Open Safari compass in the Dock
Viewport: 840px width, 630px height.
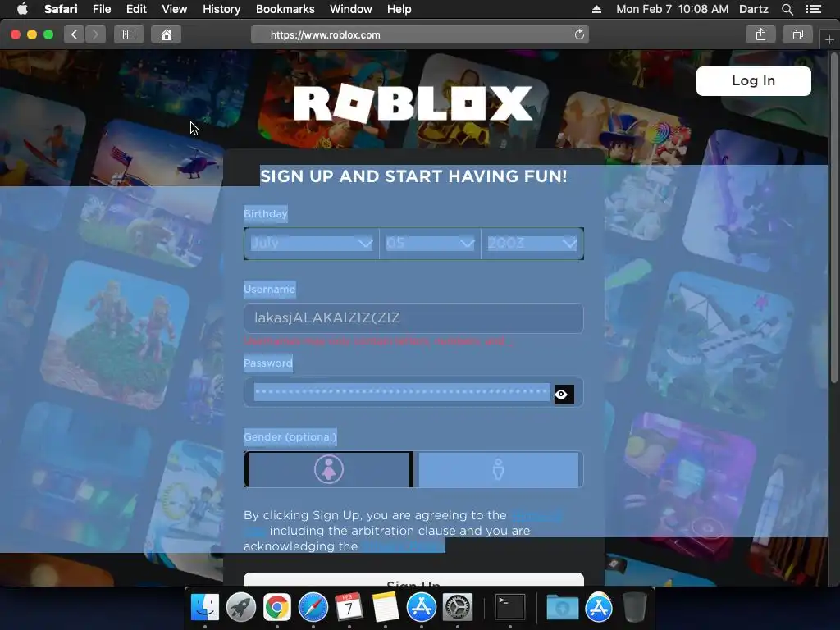(313, 607)
